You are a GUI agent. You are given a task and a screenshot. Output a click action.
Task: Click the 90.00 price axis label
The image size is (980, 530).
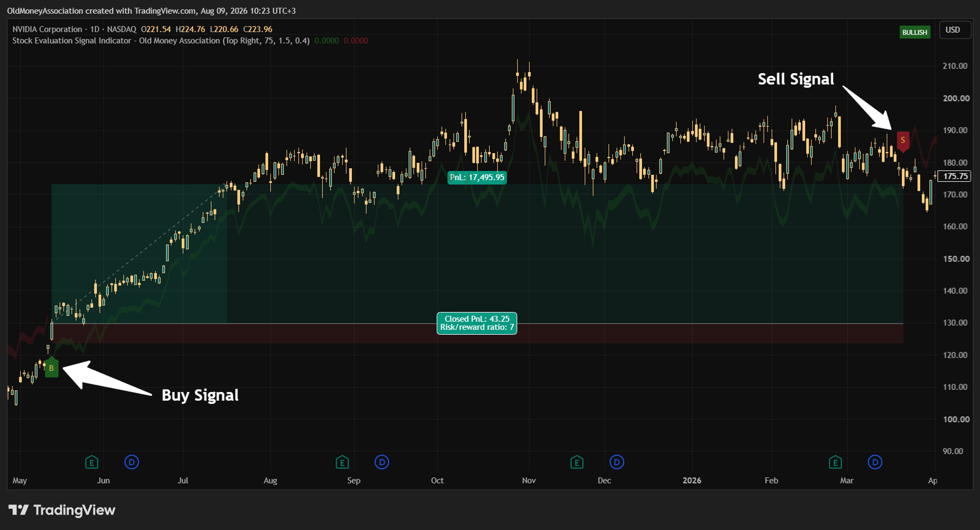pos(953,451)
